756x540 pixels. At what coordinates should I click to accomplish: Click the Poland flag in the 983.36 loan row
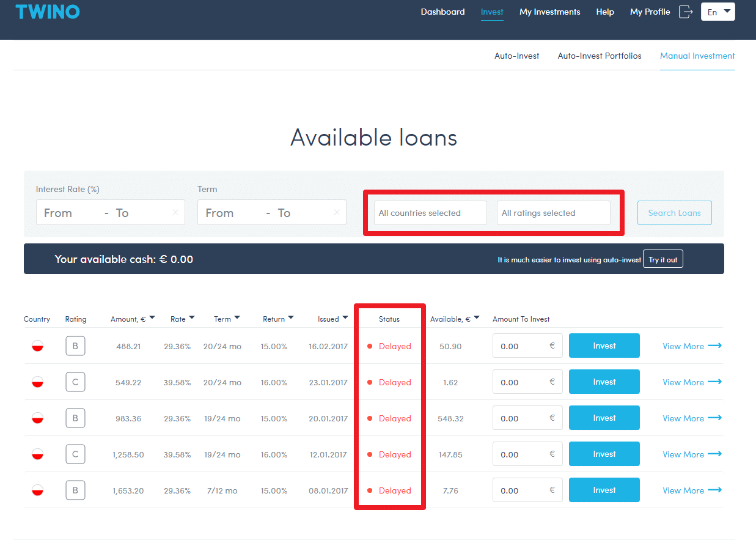coord(37,418)
